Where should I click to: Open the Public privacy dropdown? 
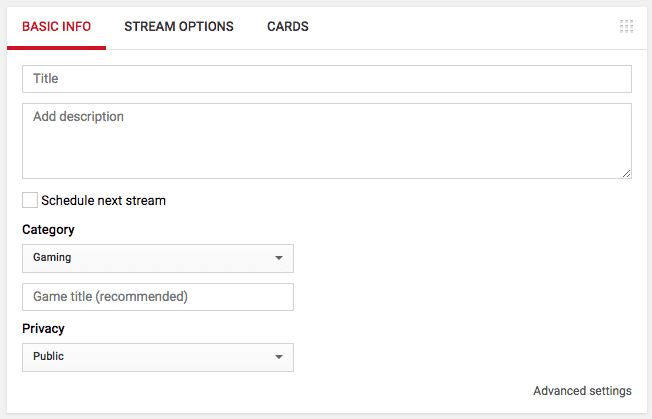[x=157, y=357]
